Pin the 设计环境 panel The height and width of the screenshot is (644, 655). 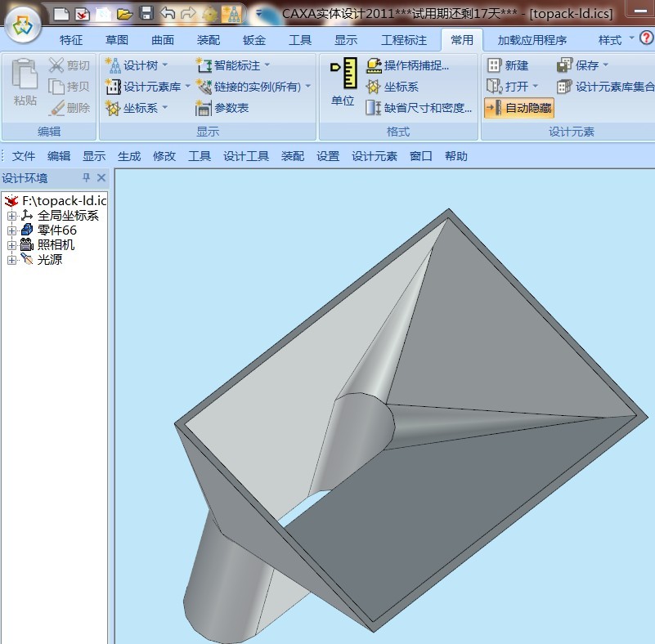tap(86, 178)
